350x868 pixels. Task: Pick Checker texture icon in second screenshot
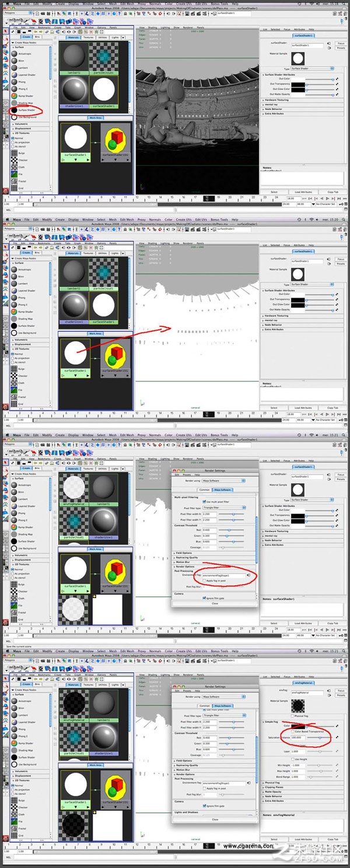click(x=14, y=376)
